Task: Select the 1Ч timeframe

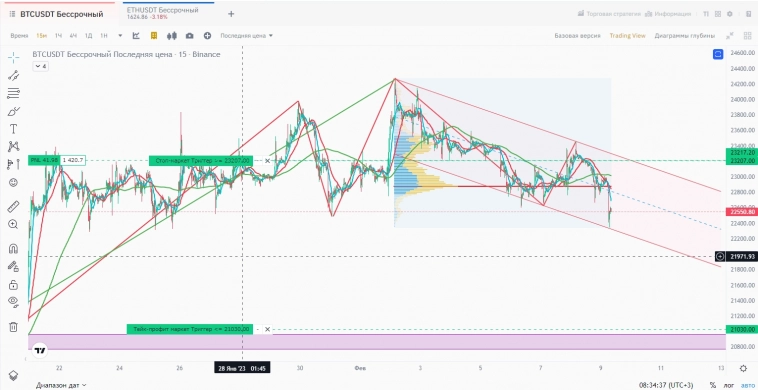Action: [58, 35]
